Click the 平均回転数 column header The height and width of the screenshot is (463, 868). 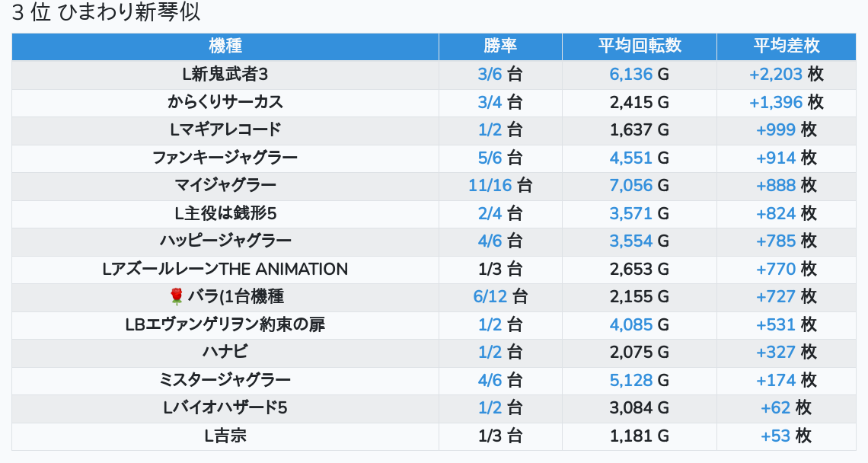640,46
